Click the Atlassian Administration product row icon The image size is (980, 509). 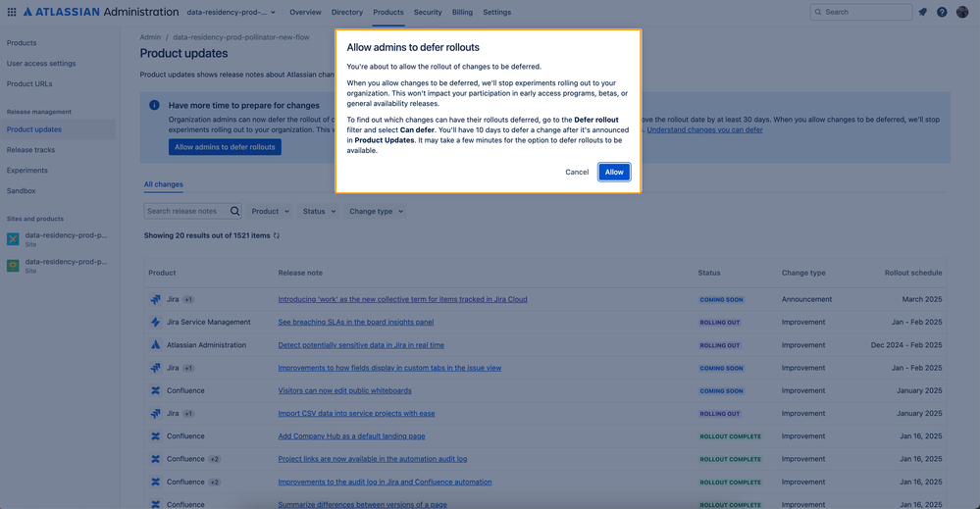pos(156,345)
